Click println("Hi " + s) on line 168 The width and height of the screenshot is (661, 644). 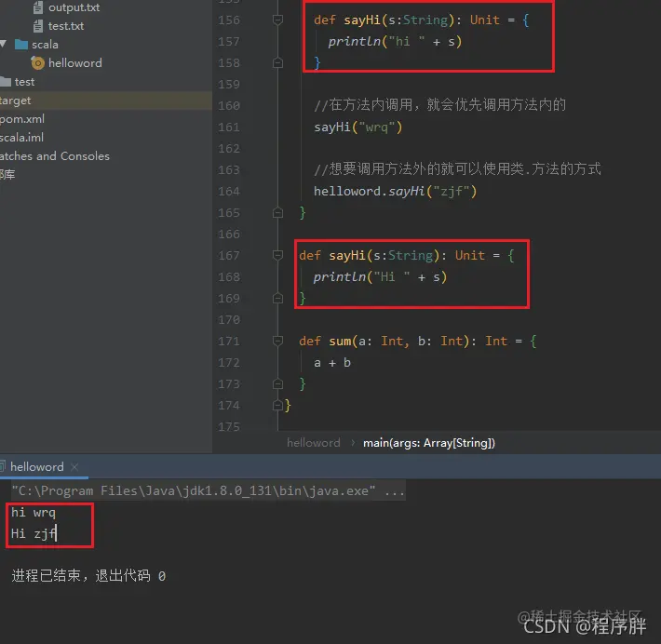click(380, 276)
